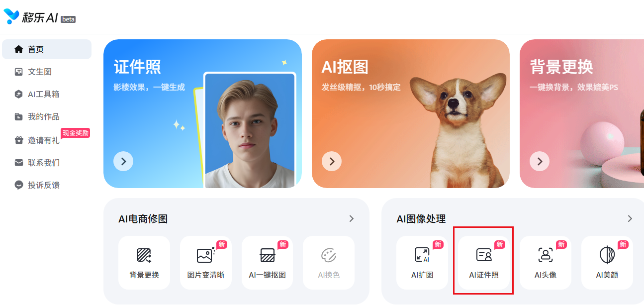The image size is (644, 307).
Task: Click the arrow on AI抠图 banner
Action: [332, 161]
